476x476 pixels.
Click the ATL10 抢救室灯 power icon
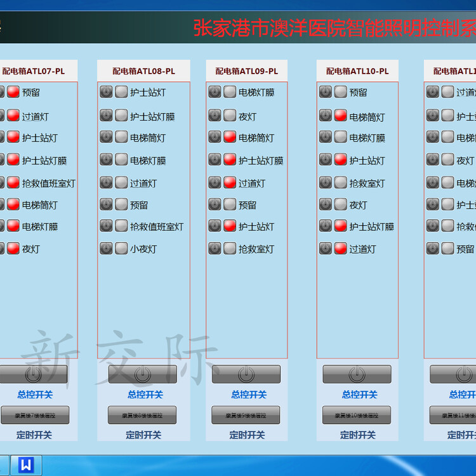tap(326, 182)
